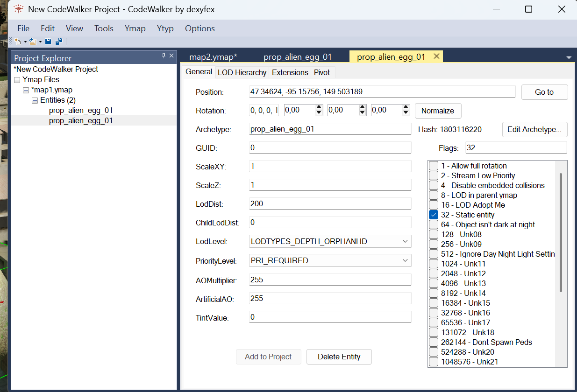Click the flags list vertical scrollbar

[561, 233]
